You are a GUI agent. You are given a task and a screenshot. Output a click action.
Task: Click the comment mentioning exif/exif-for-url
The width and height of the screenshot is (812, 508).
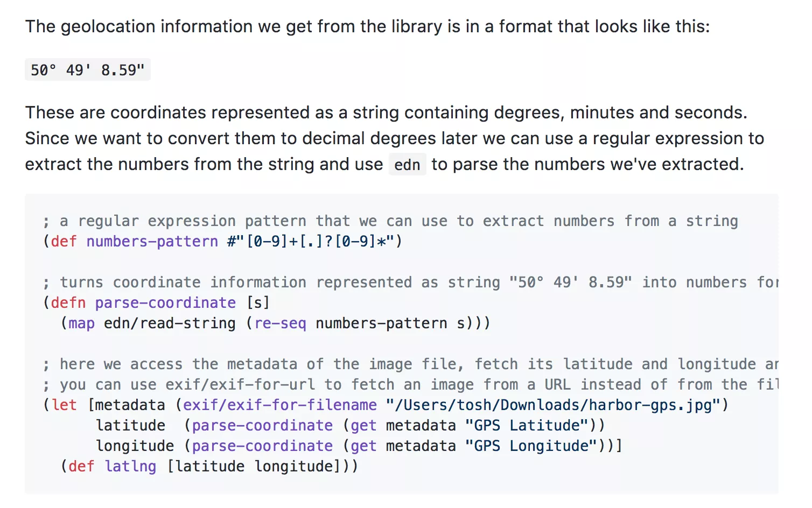point(409,385)
